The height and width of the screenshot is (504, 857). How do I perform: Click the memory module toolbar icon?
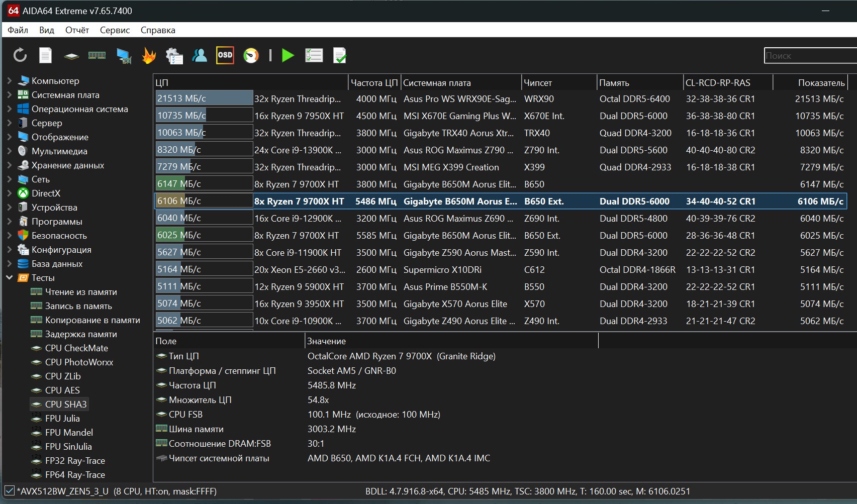click(97, 55)
